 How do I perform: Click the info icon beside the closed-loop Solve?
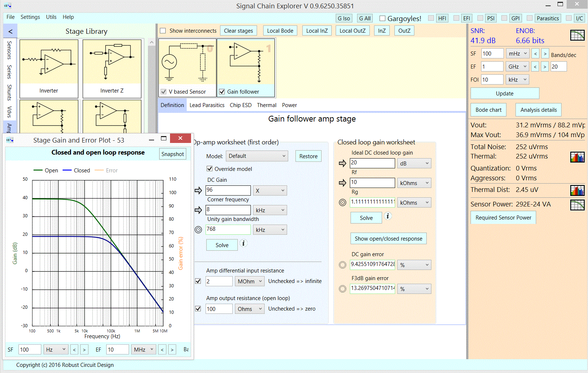coord(388,216)
